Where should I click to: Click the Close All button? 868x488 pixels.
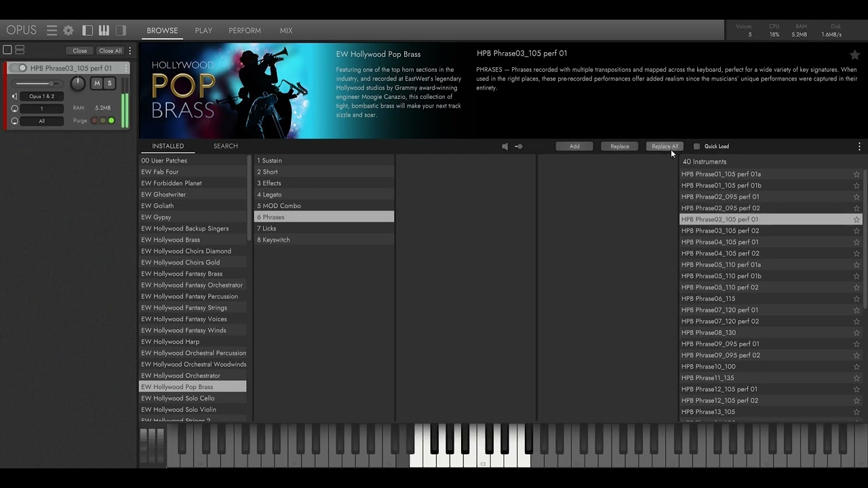[111, 51]
